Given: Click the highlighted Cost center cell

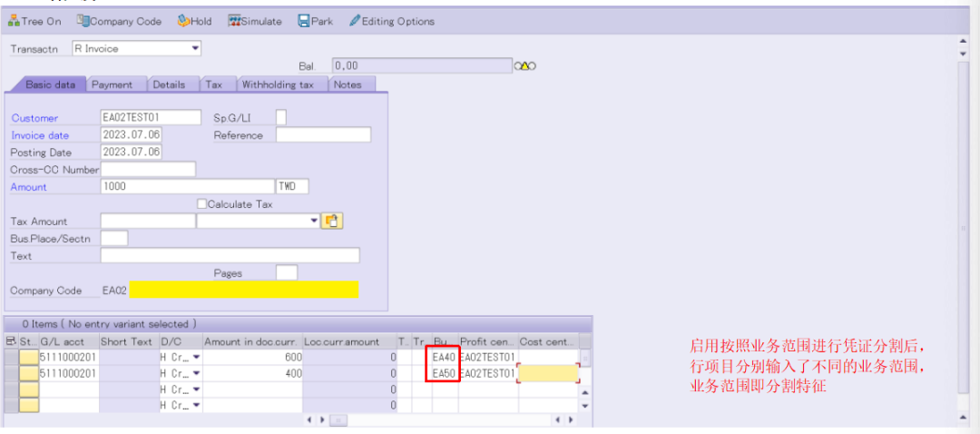Looking at the screenshot, I should [549, 373].
